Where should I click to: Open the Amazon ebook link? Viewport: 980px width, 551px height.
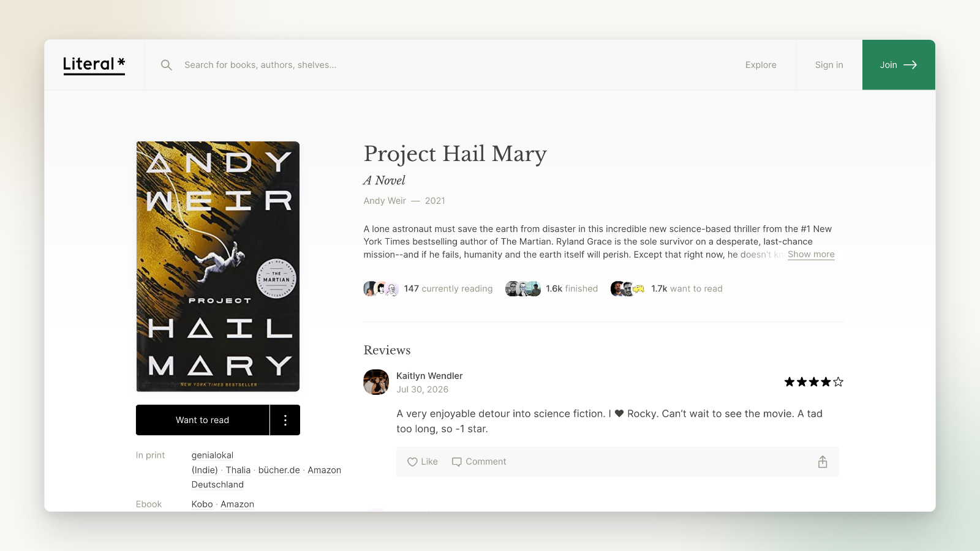point(237,504)
